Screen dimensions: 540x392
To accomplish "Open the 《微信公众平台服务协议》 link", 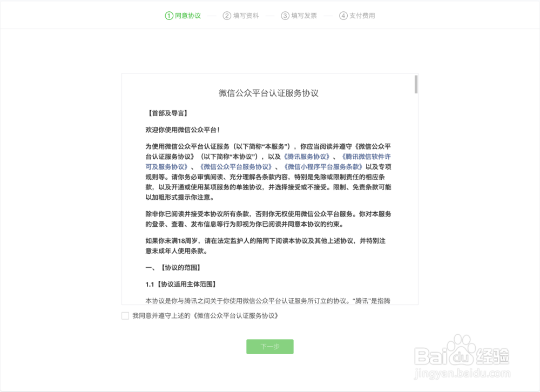I will click(237, 167).
